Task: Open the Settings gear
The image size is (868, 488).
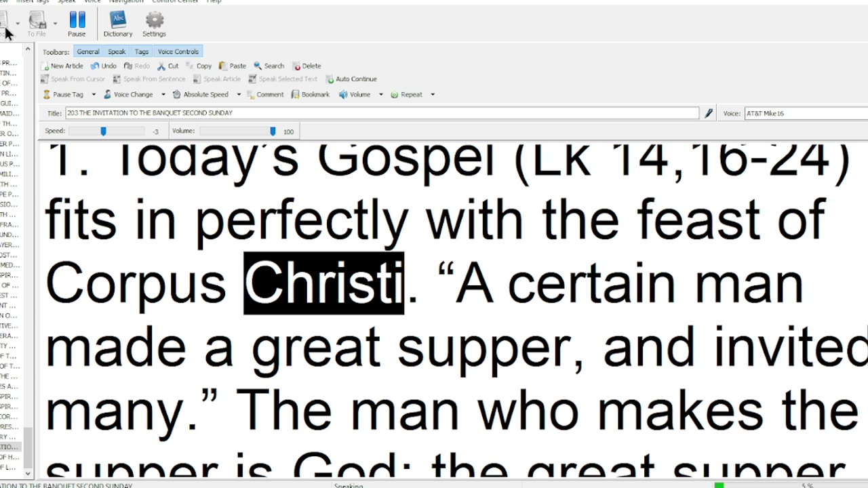Action: 154,24
